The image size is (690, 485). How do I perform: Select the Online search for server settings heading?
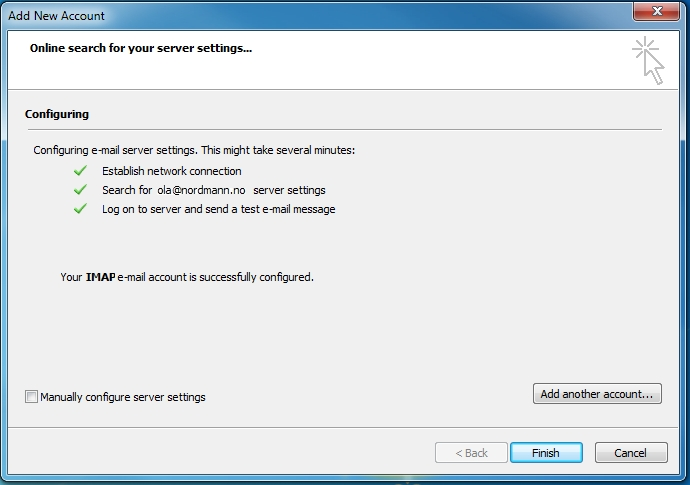click(141, 48)
